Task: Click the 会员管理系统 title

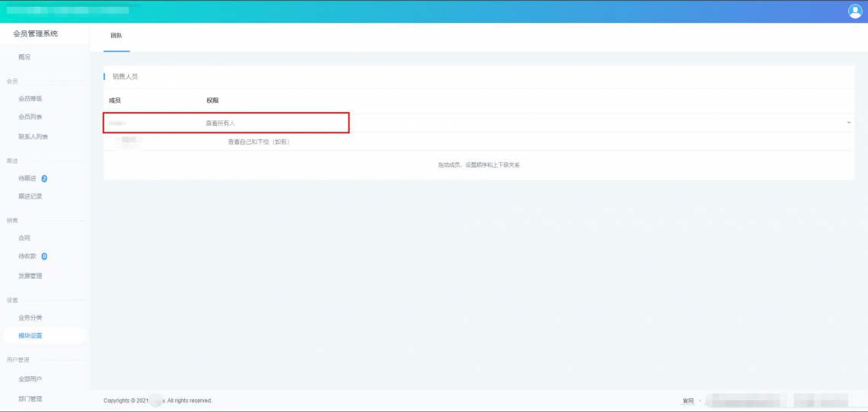Action: tap(36, 34)
